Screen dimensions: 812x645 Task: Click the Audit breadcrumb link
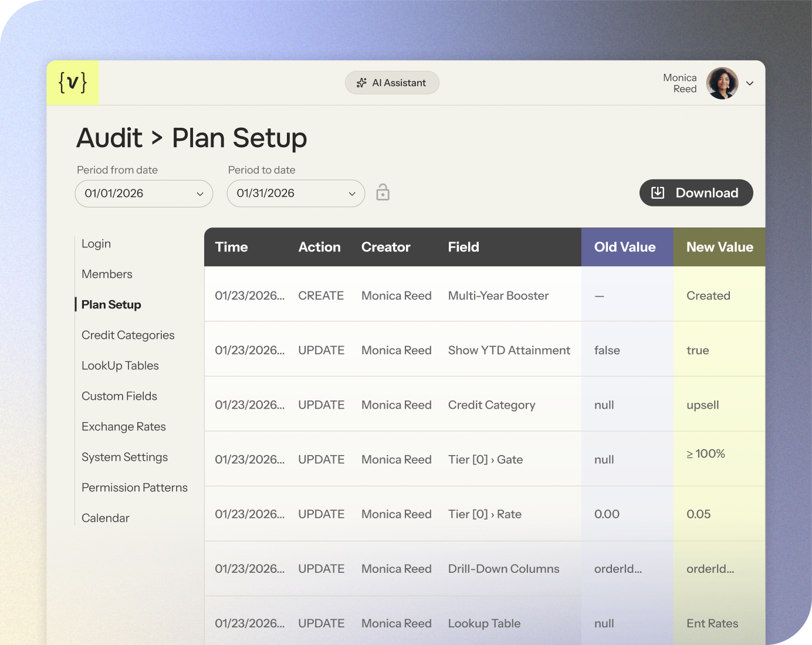[110, 138]
